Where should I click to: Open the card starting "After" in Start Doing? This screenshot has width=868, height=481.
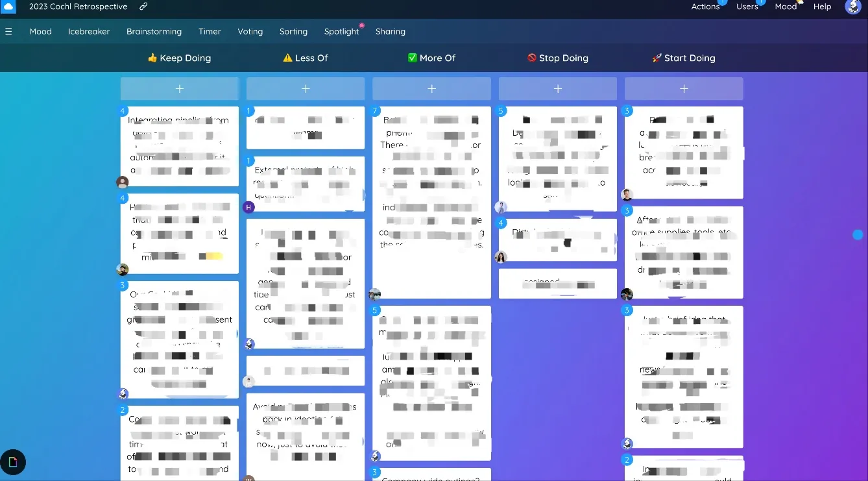pyautogui.click(x=684, y=253)
